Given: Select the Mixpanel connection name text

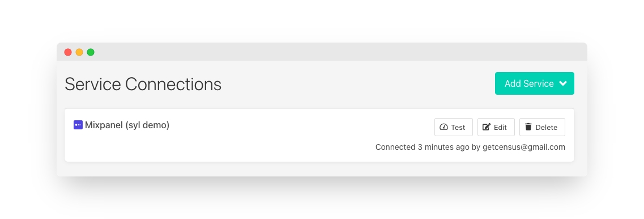Looking at the screenshot, I should point(127,125).
